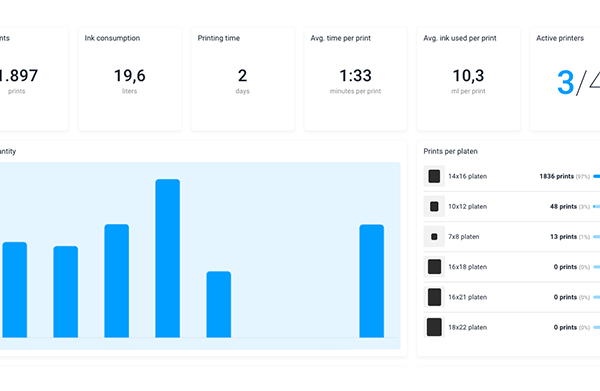Image resolution: width=600 pixels, height=391 pixels.
Task: Click the 7x8 platen icon
Action: (x=434, y=237)
